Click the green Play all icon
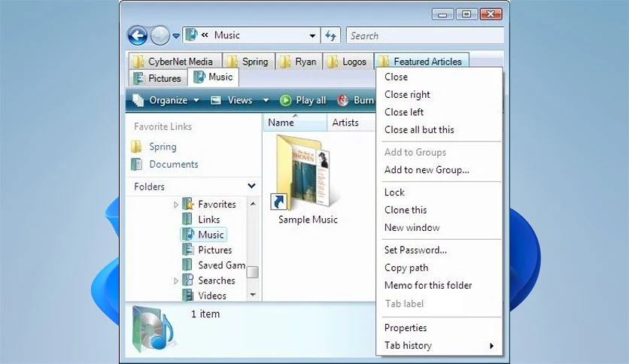This screenshot has height=364, width=629. pos(285,100)
